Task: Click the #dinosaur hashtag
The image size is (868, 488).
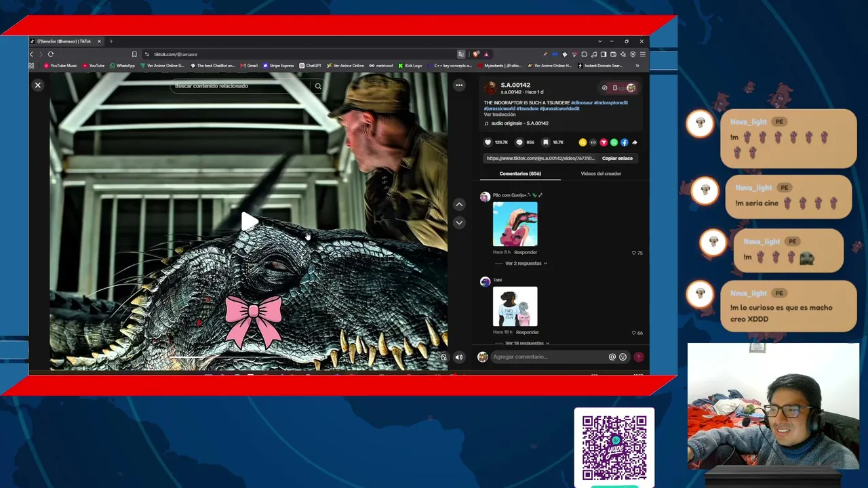Action: coord(582,103)
